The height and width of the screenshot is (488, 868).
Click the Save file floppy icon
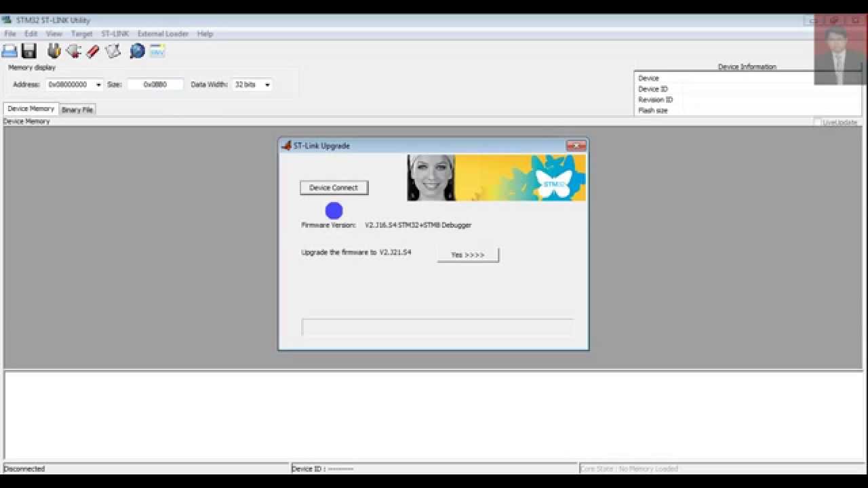tap(28, 51)
